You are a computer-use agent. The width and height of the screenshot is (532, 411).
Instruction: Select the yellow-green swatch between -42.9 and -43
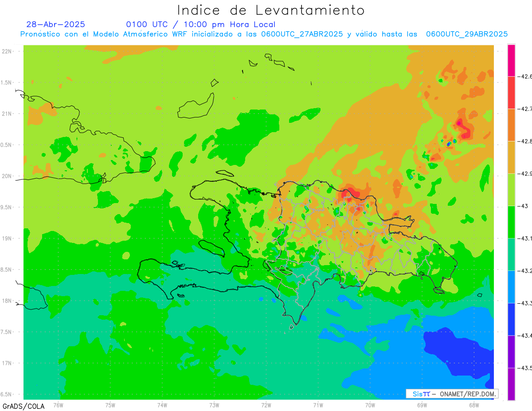point(511,189)
